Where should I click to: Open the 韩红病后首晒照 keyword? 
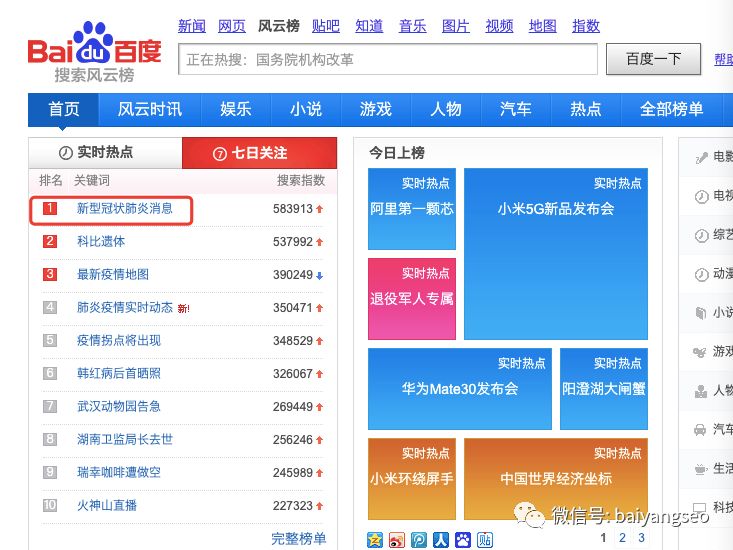pos(119,373)
